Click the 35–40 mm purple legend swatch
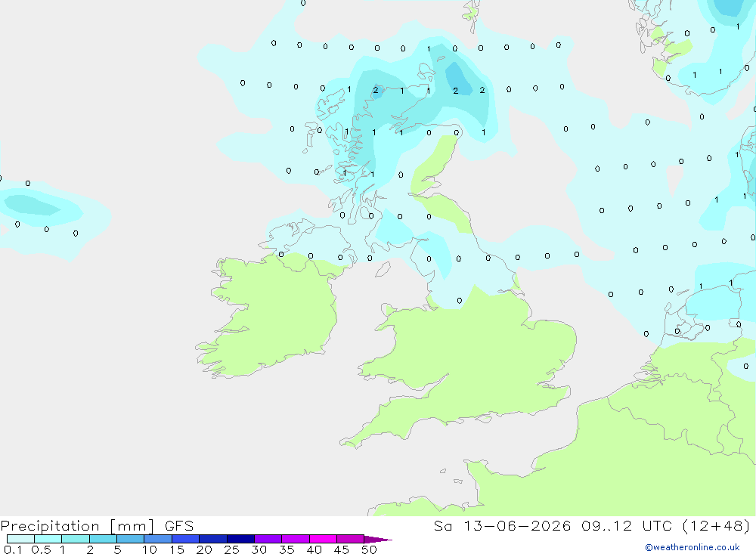756x554 pixels. tap(296, 539)
